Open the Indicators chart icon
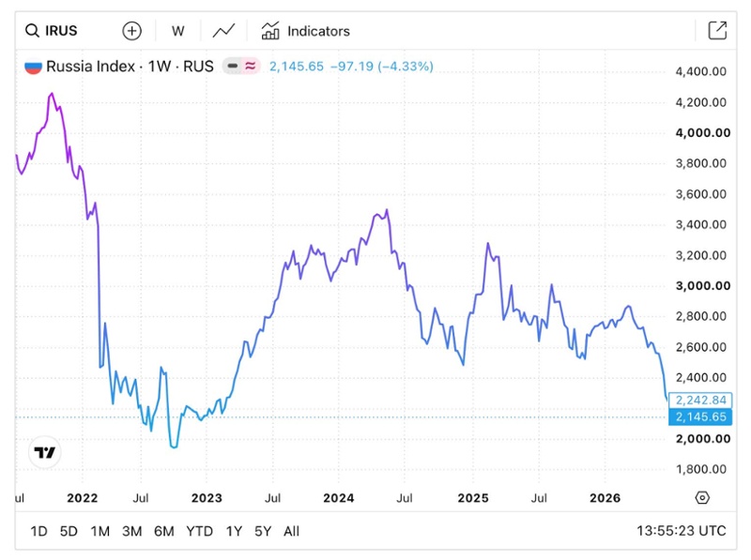This screenshot has height=560, width=751. (x=270, y=31)
